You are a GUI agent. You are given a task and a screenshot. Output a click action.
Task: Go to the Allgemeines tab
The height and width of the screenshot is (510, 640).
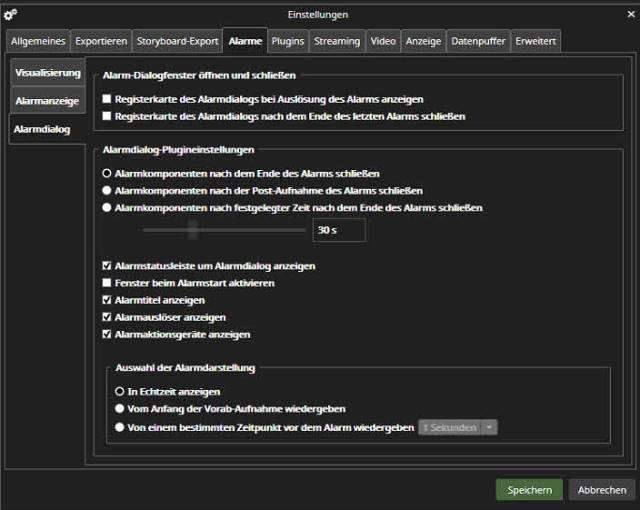37,42
